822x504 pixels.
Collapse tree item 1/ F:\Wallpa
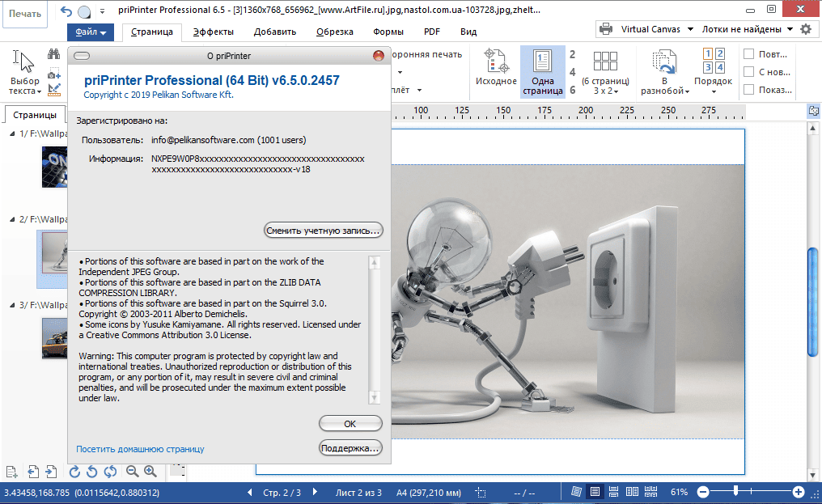point(12,133)
